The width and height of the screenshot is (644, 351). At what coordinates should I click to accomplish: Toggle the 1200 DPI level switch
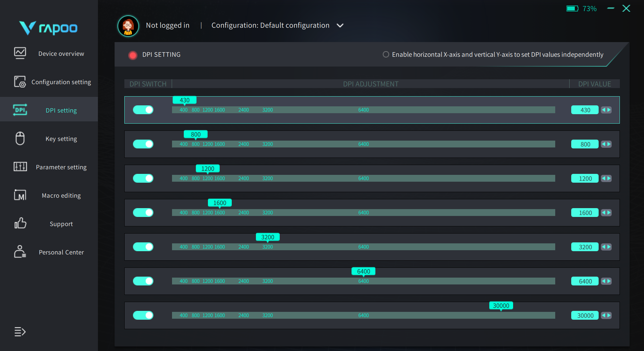tap(143, 178)
